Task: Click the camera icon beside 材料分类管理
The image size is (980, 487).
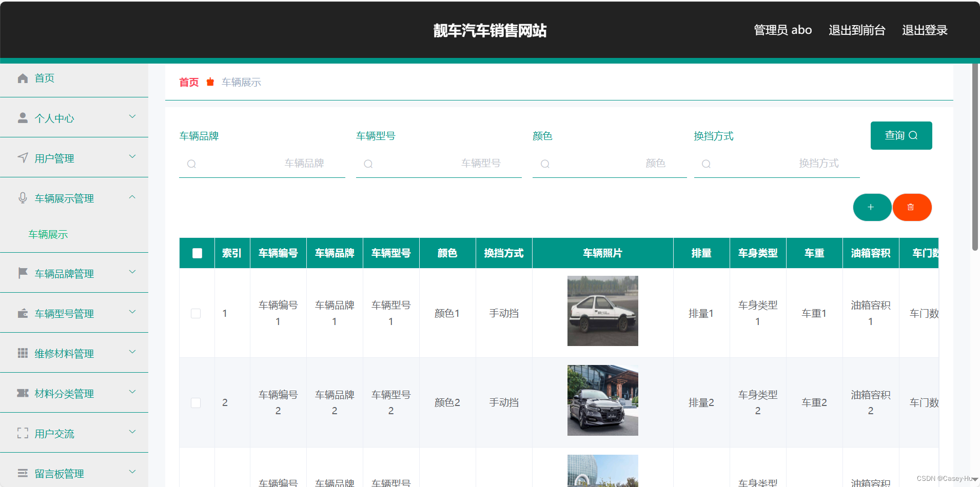Action: point(23,393)
